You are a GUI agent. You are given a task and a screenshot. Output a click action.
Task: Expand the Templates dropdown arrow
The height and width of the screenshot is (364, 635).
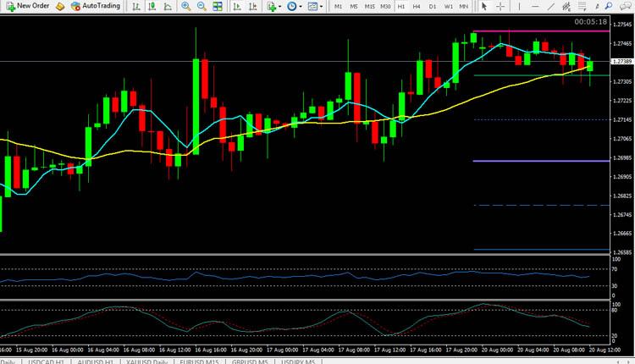(x=321, y=7)
